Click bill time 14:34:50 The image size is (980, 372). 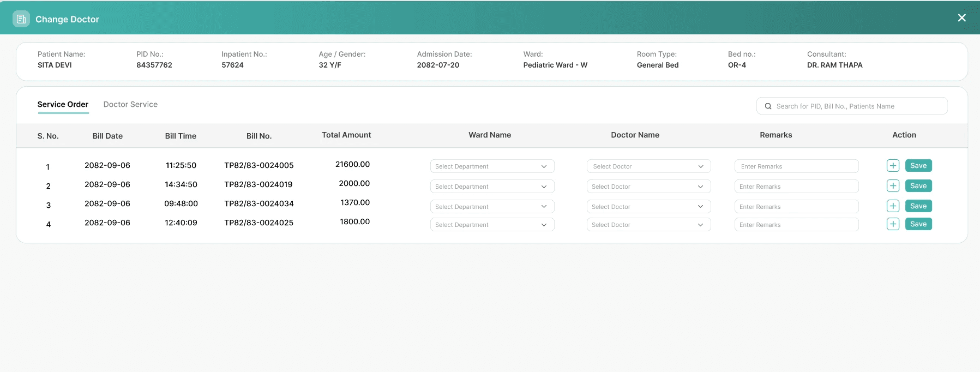click(181, 184)
